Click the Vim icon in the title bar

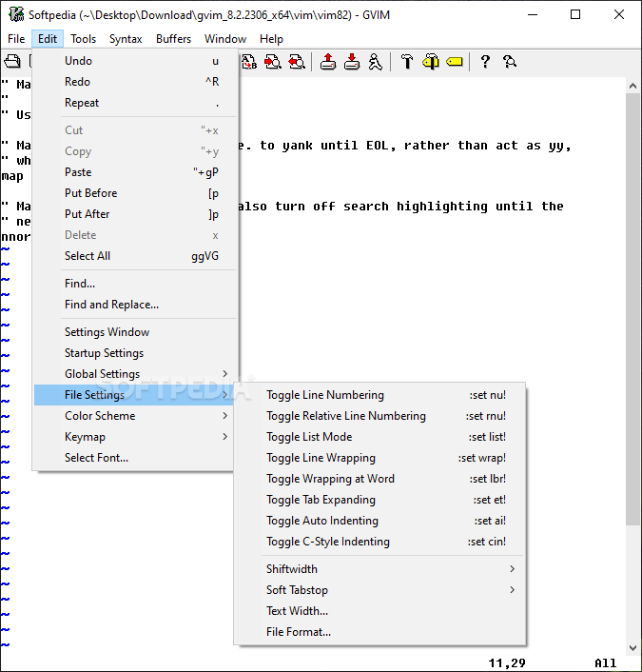tap(16, 14)
